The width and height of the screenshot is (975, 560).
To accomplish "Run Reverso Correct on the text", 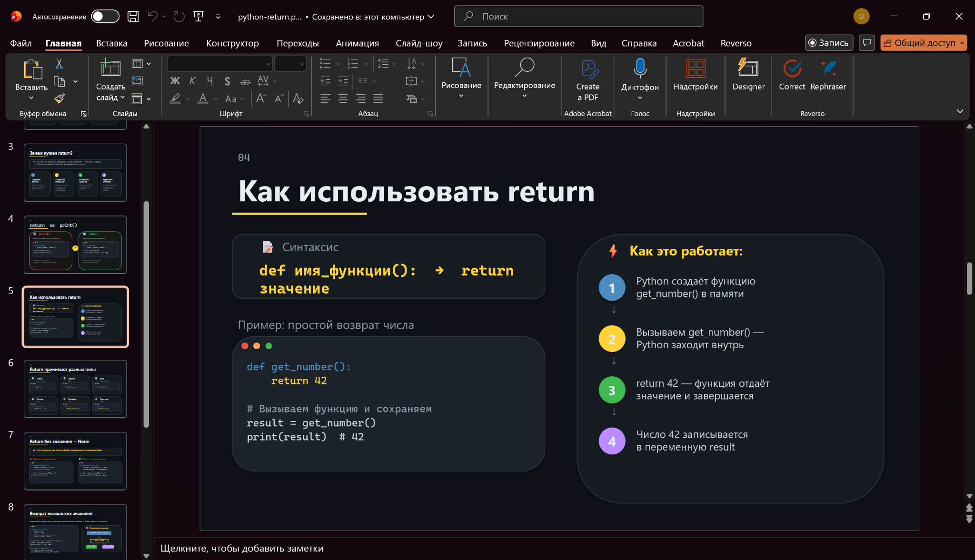I will point(792,76).
